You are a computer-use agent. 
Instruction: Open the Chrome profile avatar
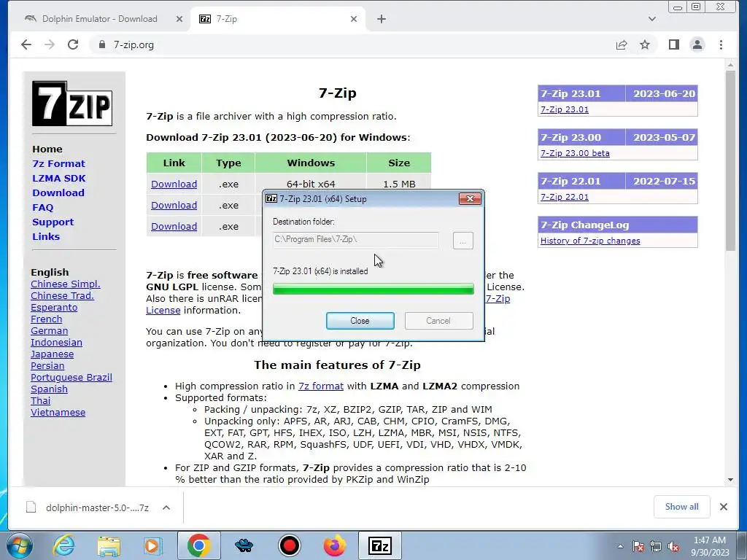(697, 44)
